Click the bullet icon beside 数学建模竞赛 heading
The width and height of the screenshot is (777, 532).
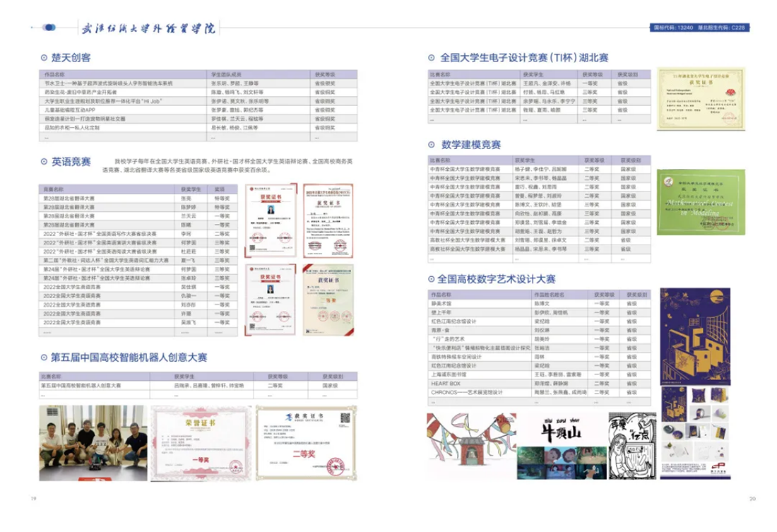pos(433,145)
